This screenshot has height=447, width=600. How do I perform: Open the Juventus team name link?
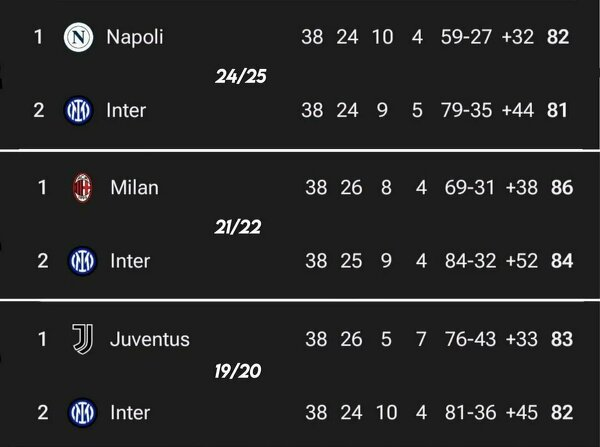[x=150, y=339]
